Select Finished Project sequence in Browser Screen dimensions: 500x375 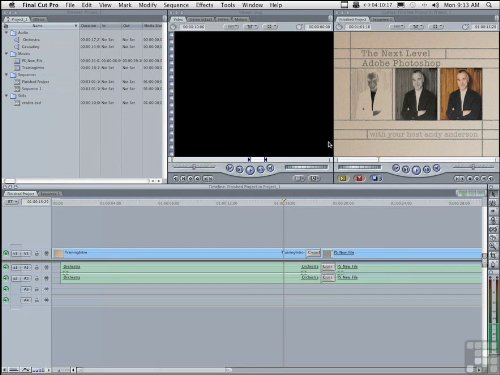[35, 82]
